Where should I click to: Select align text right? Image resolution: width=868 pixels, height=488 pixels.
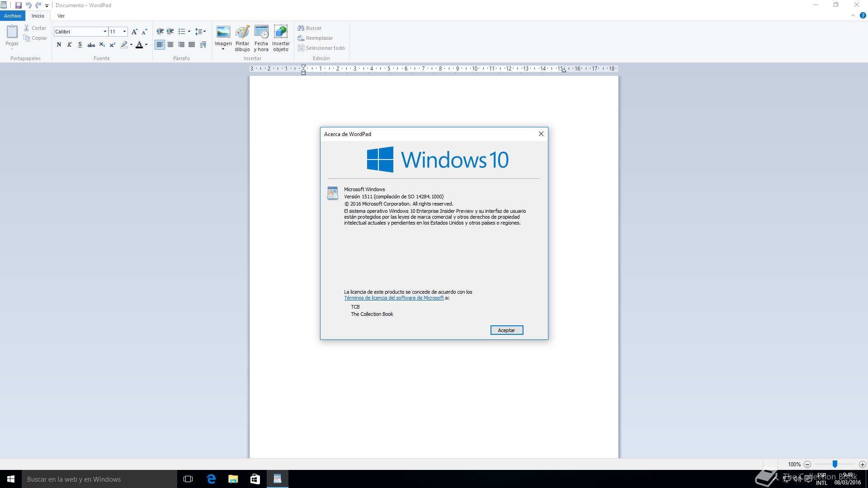[181, 45]
